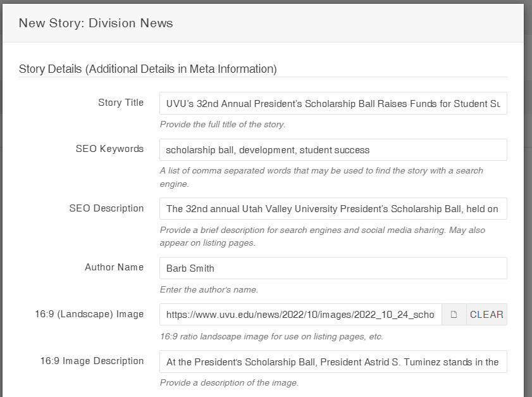Click the 16:9 Image Description field

point(333,362)
